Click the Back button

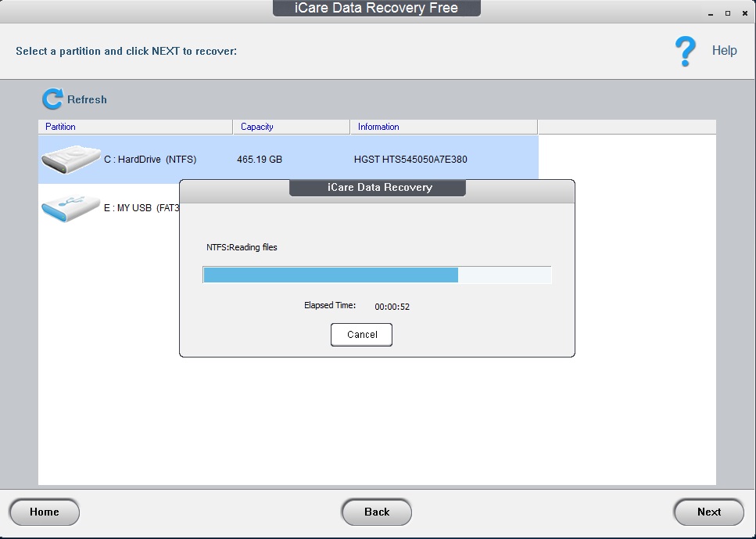377,512
